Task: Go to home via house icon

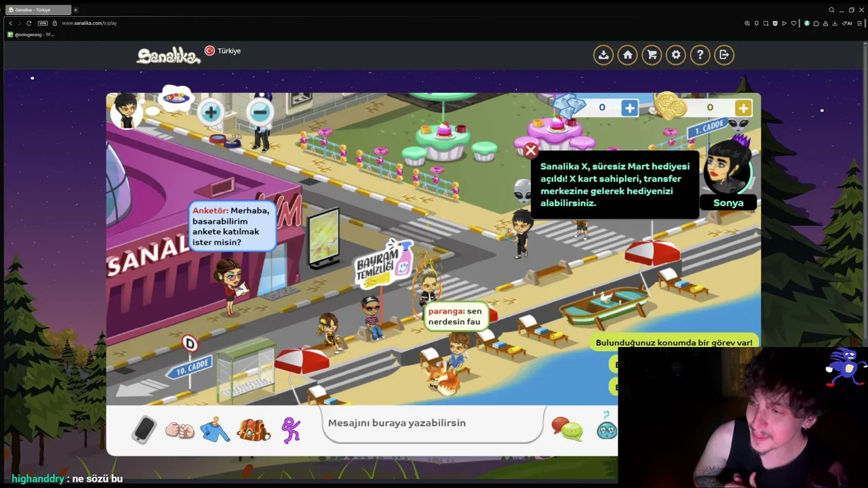Action: pos(628,55)
